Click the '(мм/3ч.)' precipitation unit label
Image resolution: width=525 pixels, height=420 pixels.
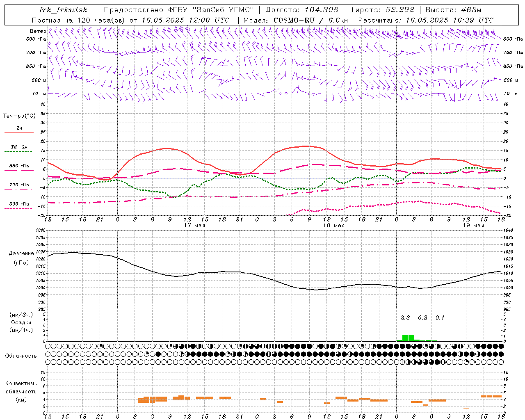(x=21, y=315)
